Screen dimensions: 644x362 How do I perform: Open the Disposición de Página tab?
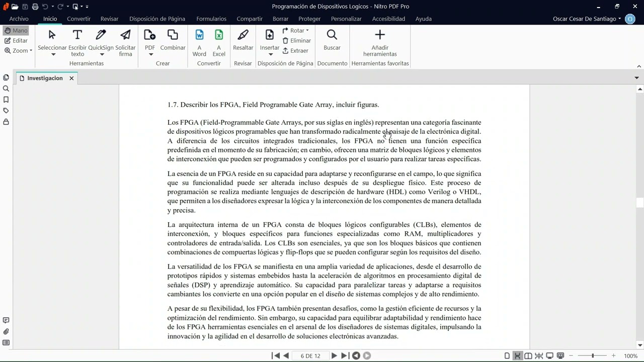pos(157,19)
